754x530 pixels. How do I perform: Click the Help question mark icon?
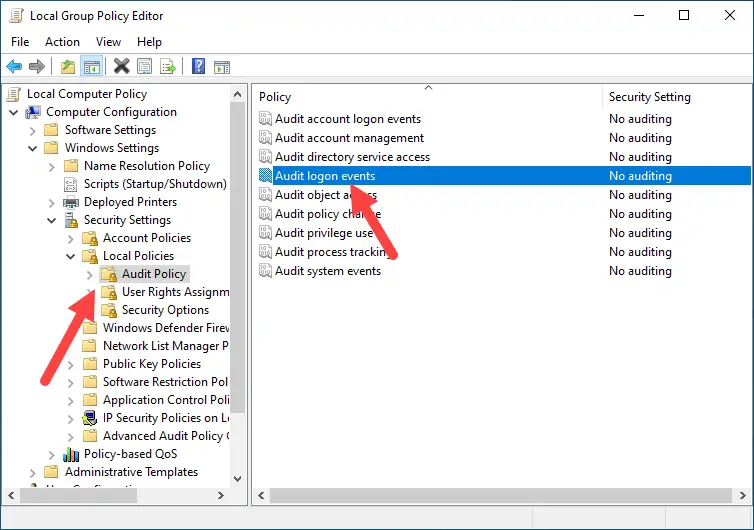(x=199, y=66)
